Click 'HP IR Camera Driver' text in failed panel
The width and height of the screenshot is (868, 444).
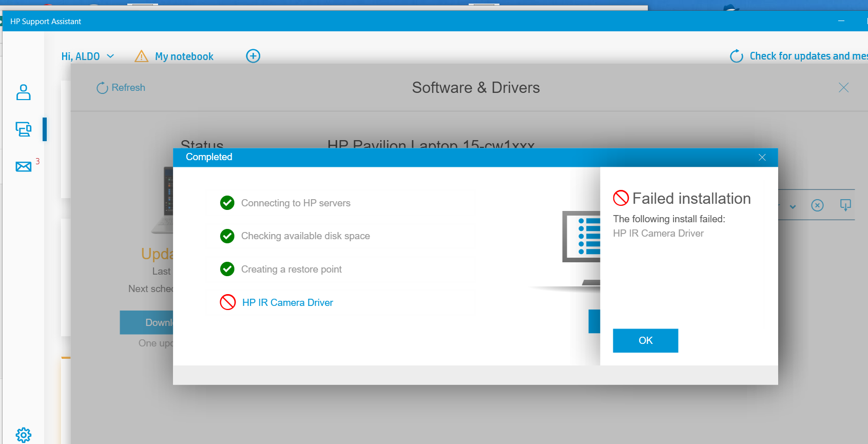658,234
